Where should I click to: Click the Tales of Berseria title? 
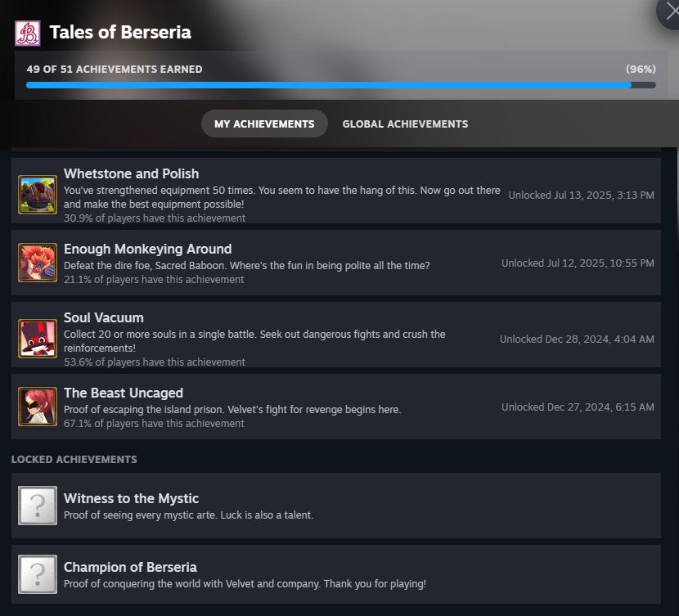tap(120, 33)
